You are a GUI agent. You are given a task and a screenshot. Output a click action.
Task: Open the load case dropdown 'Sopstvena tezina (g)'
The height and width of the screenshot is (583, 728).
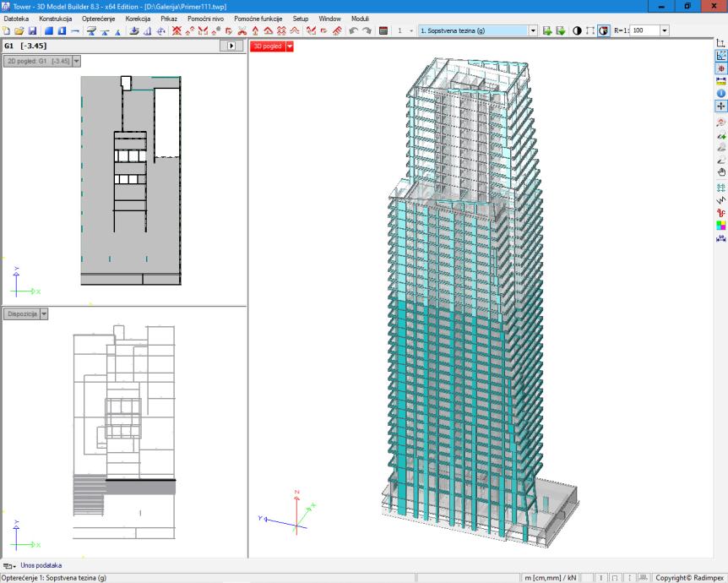coord(533,30)
